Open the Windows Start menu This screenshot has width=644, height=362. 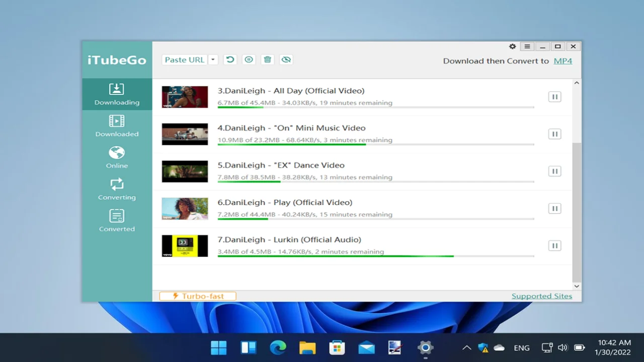219,347
